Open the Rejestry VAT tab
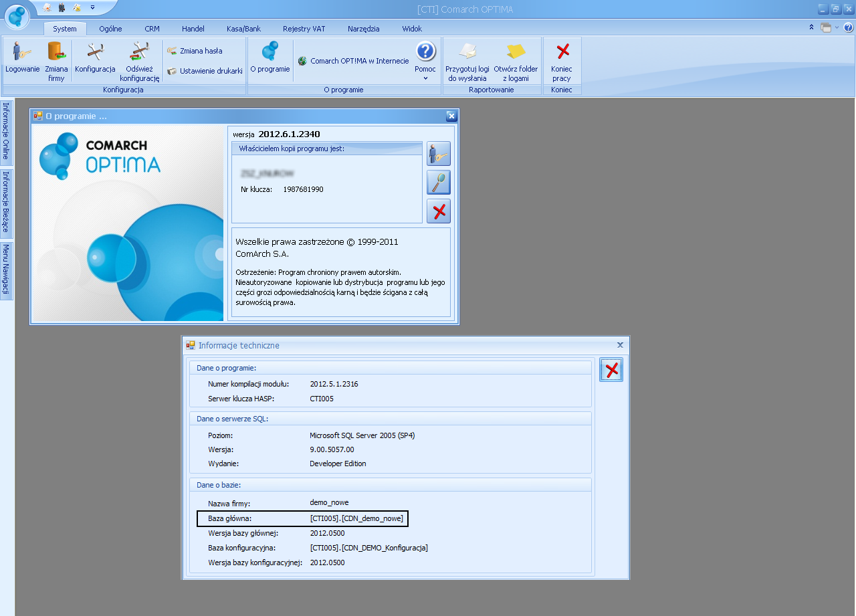This screenshot has width=856, height=616. coord(304,29)
